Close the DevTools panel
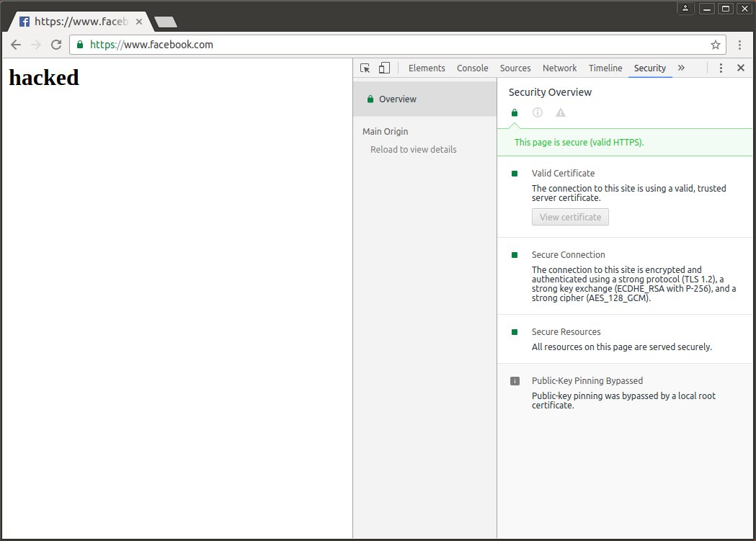 coord(741,68)
